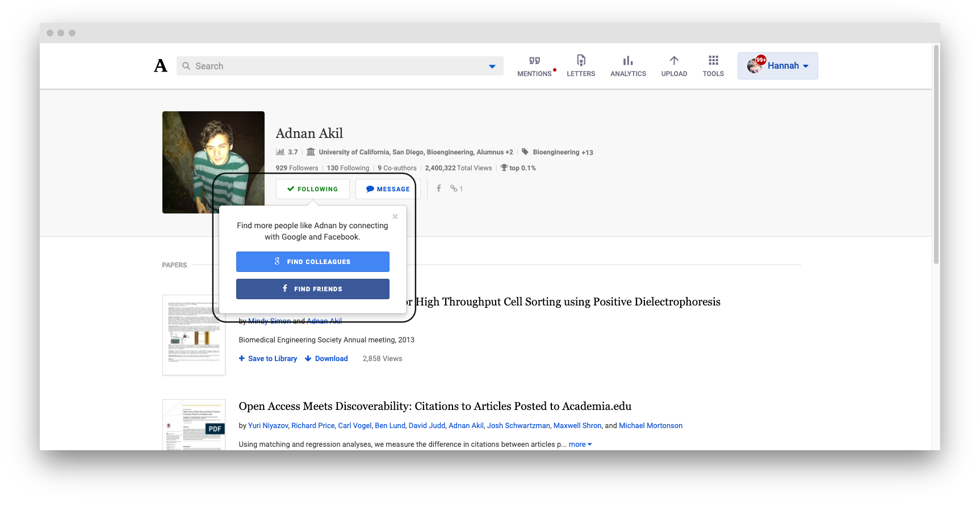The height and width of the screenshot is (507, 980).
Task: Open the TOOLS menu label
Action: coord(713,74)
